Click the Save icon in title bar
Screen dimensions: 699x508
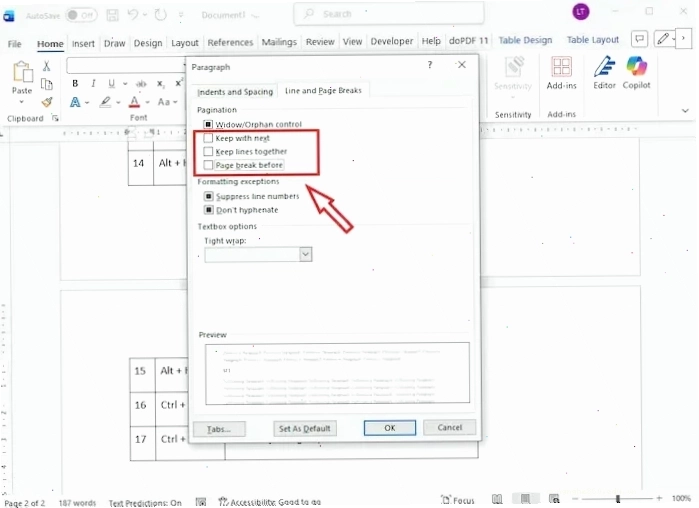point(112,15)
